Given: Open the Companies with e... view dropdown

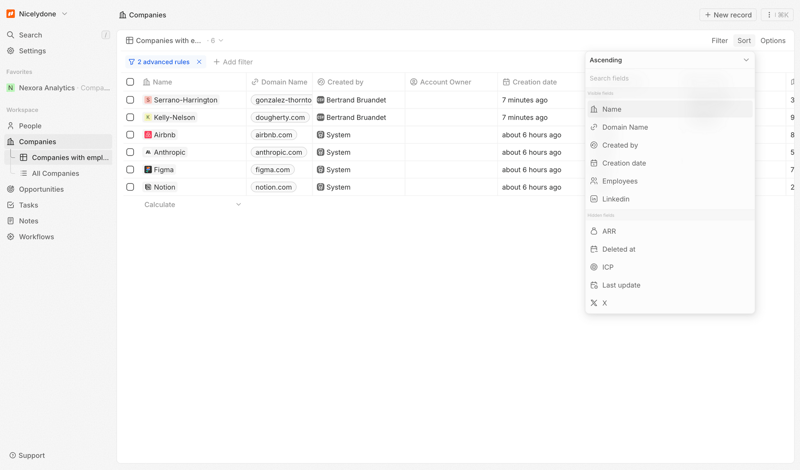Looking at the screenshot, I should click(x=174, y=40).
